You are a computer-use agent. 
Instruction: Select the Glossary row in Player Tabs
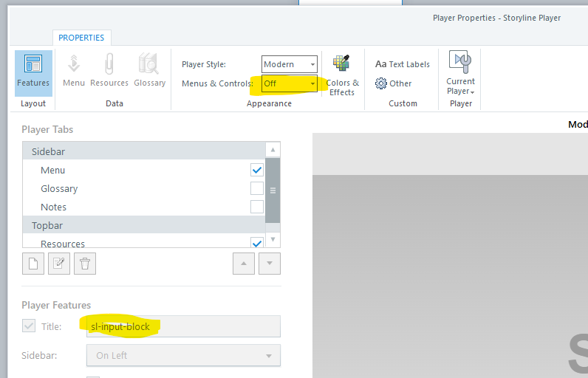(144, 188)
